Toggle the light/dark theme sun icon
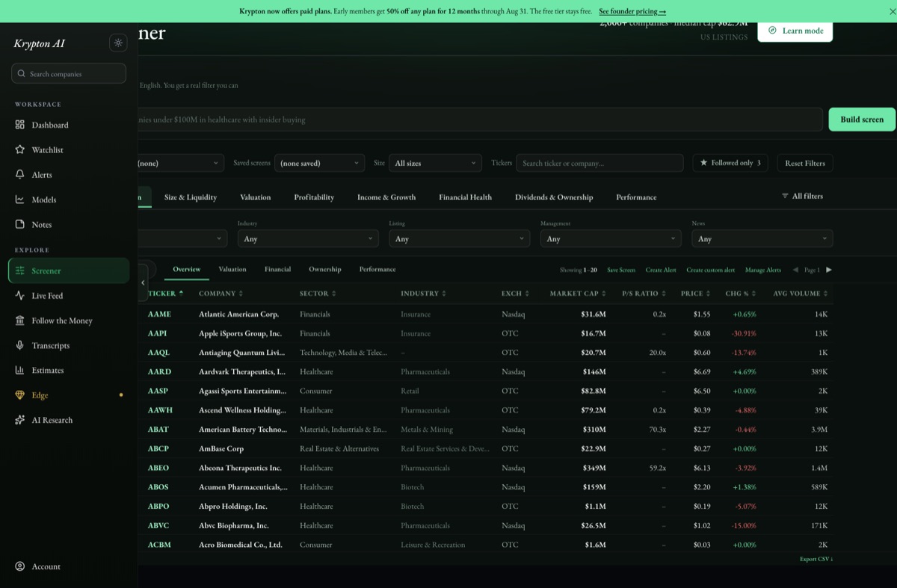 118,43
